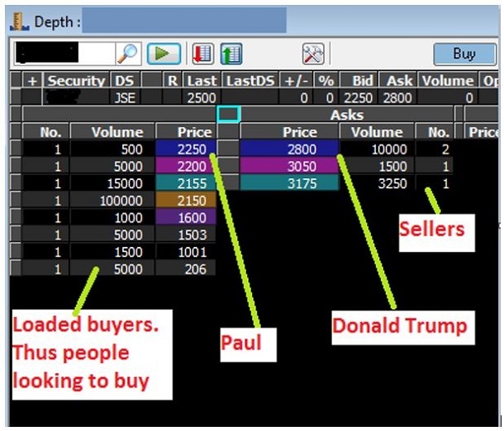Click the green up-arrow book icon
This screenshot has height=431, width=504.
pyautogui.click(x=231, y=54)
